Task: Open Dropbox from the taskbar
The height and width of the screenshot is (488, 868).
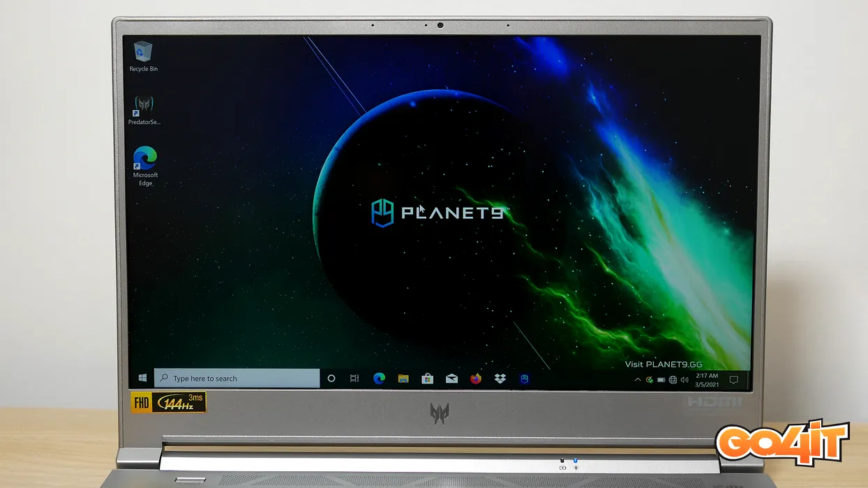Action: pos(500,379)
